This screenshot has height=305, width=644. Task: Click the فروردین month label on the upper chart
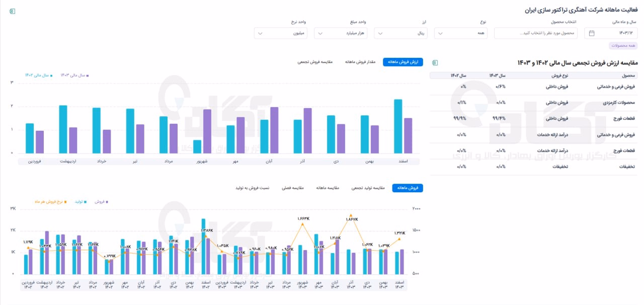[x=35, y=161]
